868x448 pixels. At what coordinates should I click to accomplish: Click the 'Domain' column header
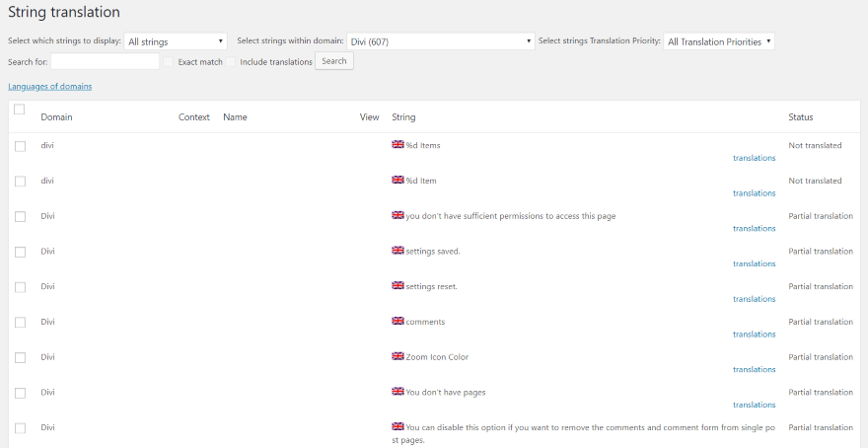coord(56,116)
